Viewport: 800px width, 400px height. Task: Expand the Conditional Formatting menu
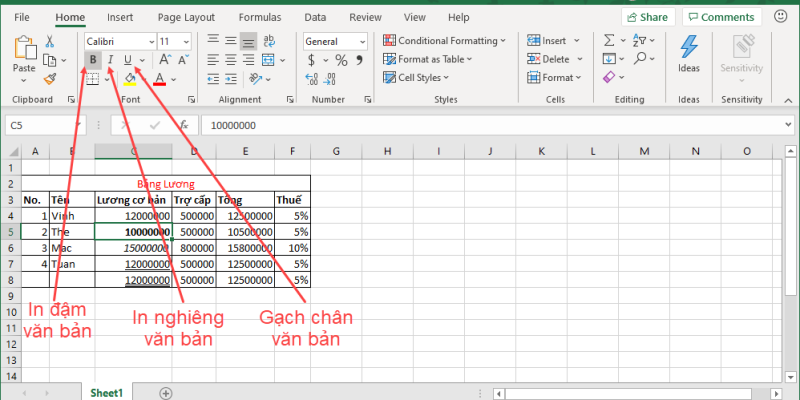pyautogui.click(x=452, y=41)
